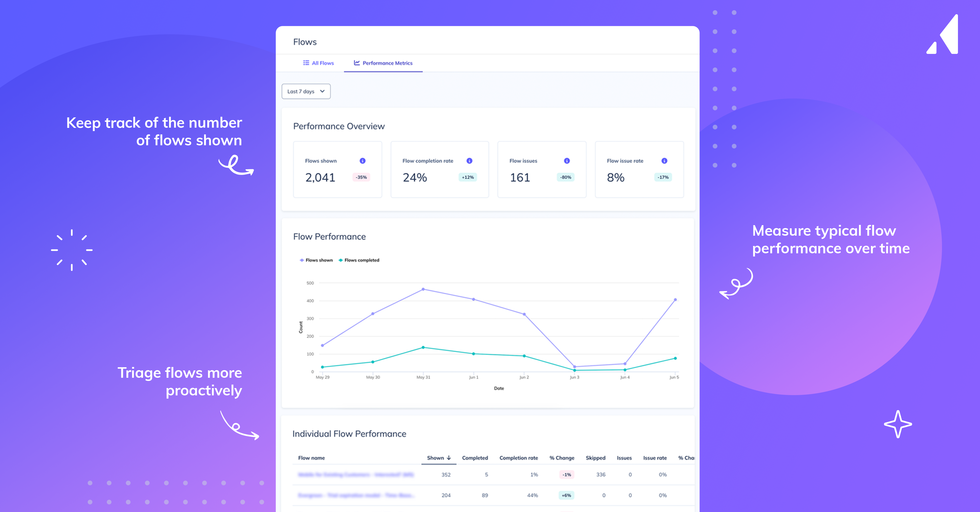Click the 8% flow issue rate value
980x512 pixels.
(615, 178)
